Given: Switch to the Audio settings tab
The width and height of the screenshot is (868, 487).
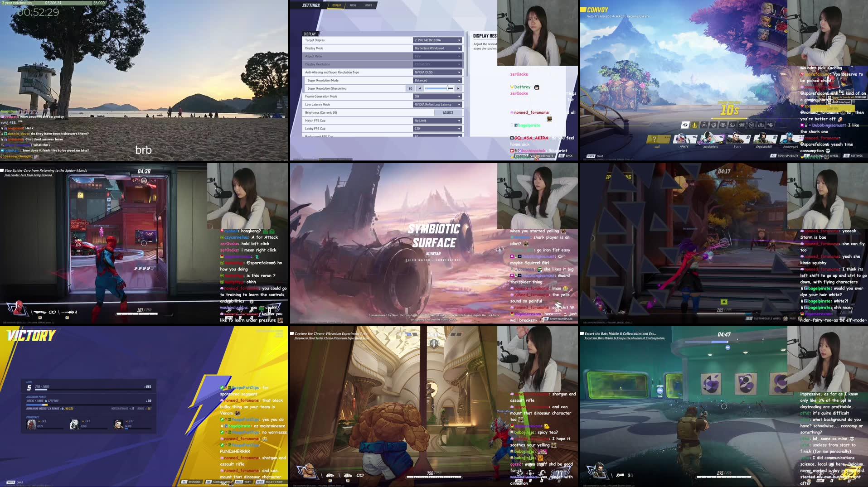Looking at the screenshot, I should point(353,5).
